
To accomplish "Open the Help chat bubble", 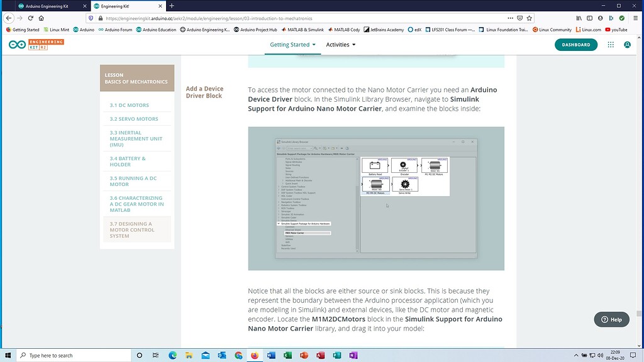I will pos(611,319).
